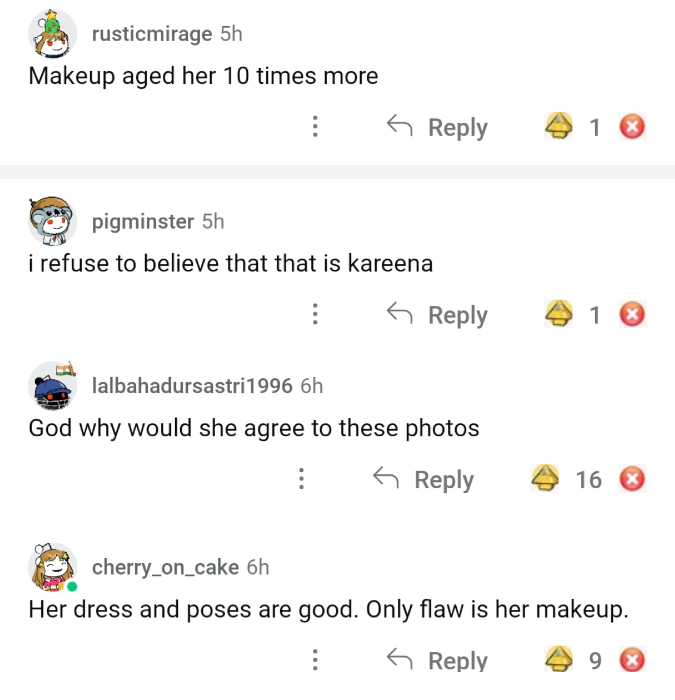Click pigminster's avatar image

tap(52, 222)
